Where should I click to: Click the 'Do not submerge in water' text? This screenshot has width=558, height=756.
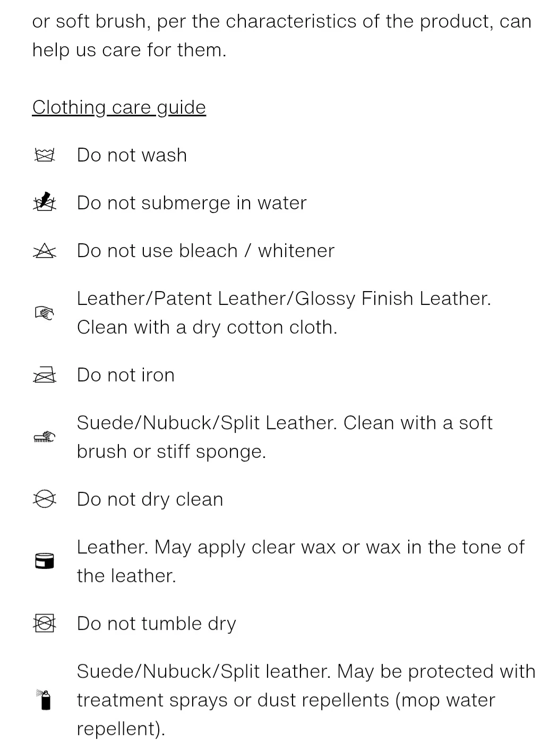point(192,203)
